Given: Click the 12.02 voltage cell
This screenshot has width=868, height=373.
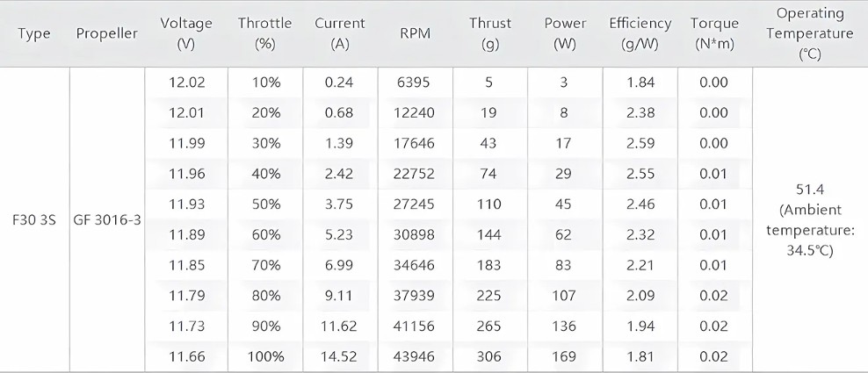Looking at the screenshot, I should click(x=187, y=82).
